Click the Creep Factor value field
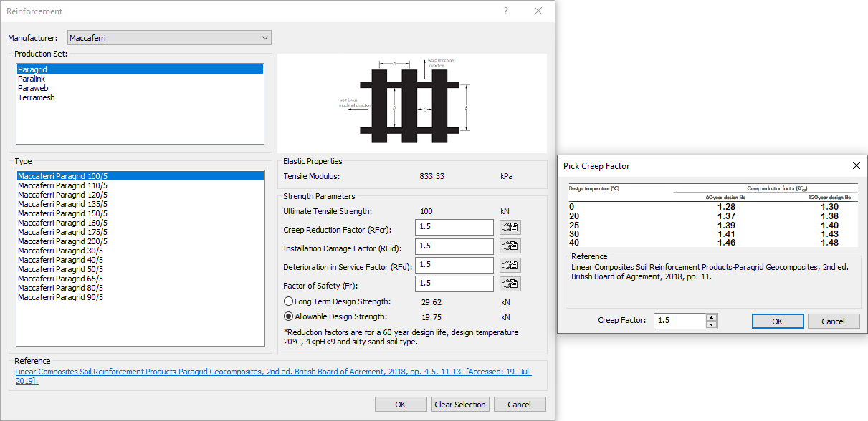This screenshot has width=868, height=421. (x=680, y=321)
